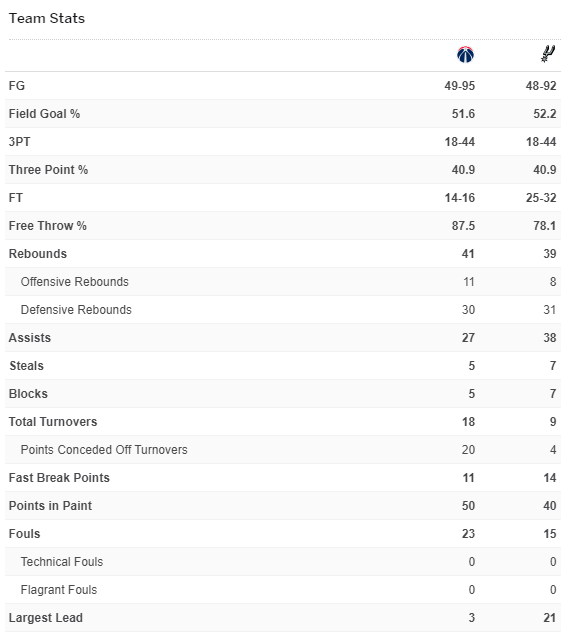The width and height of the screenshot is (567, 636).
Task: Click Spurs Largest Lead value 21
Action: pyautogui.click(x=550, y=617)
